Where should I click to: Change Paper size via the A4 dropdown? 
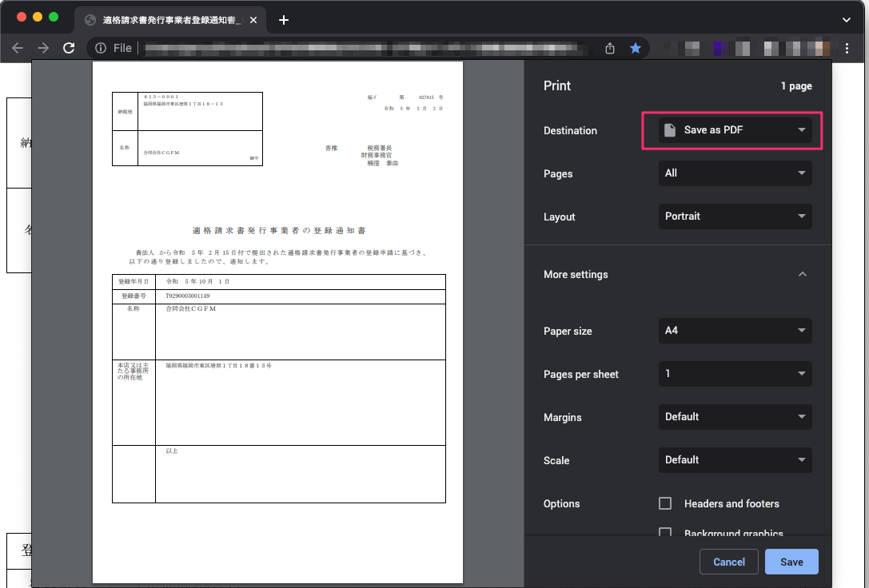point(734,331)
